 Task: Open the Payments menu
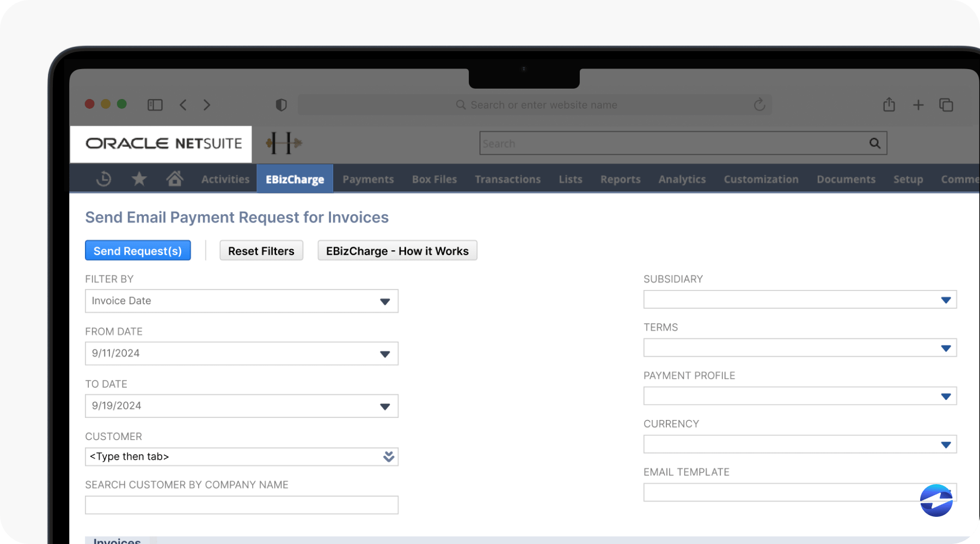pyautogui.click(x=368, y=179)
